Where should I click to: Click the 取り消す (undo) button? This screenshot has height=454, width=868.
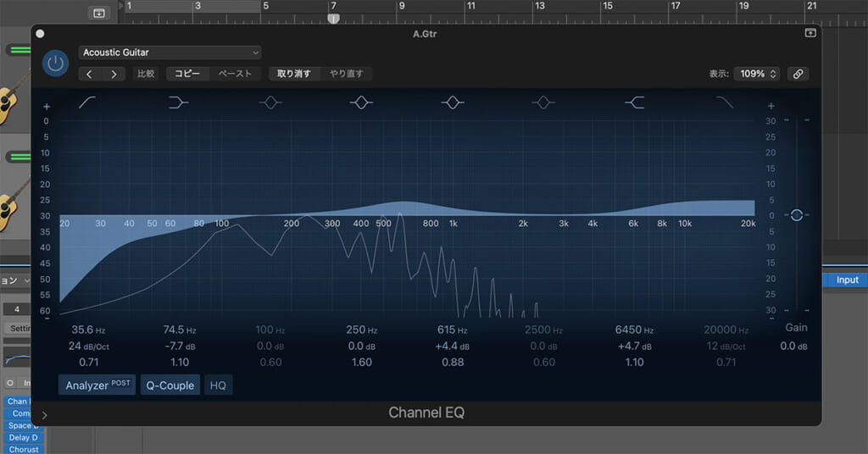pos(293,74)
